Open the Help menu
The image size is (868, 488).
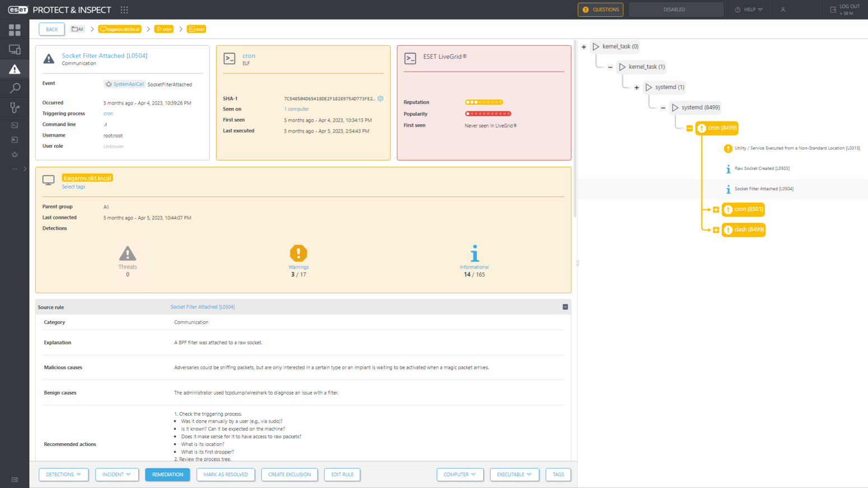[749, 10]
